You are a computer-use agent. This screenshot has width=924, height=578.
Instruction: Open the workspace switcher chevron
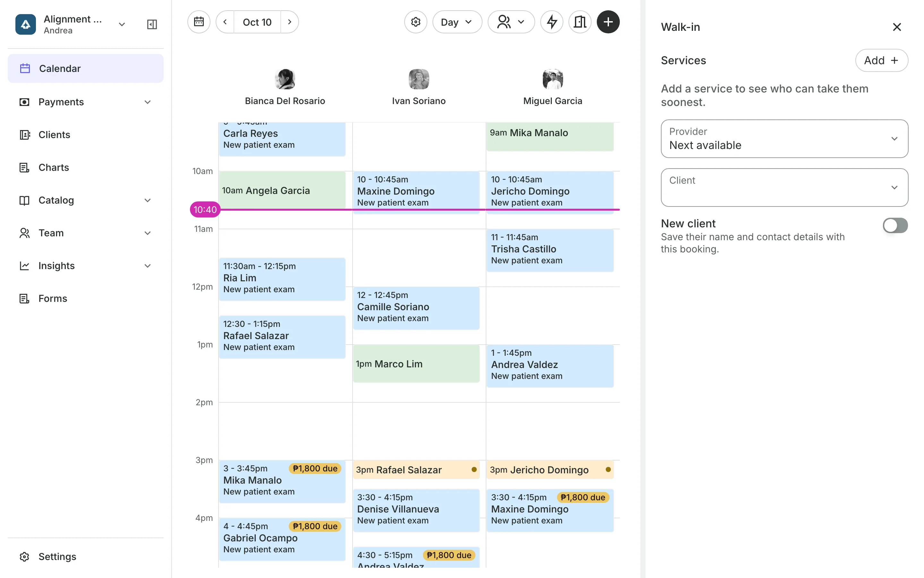pyautogui.click(x=122, y=24)
